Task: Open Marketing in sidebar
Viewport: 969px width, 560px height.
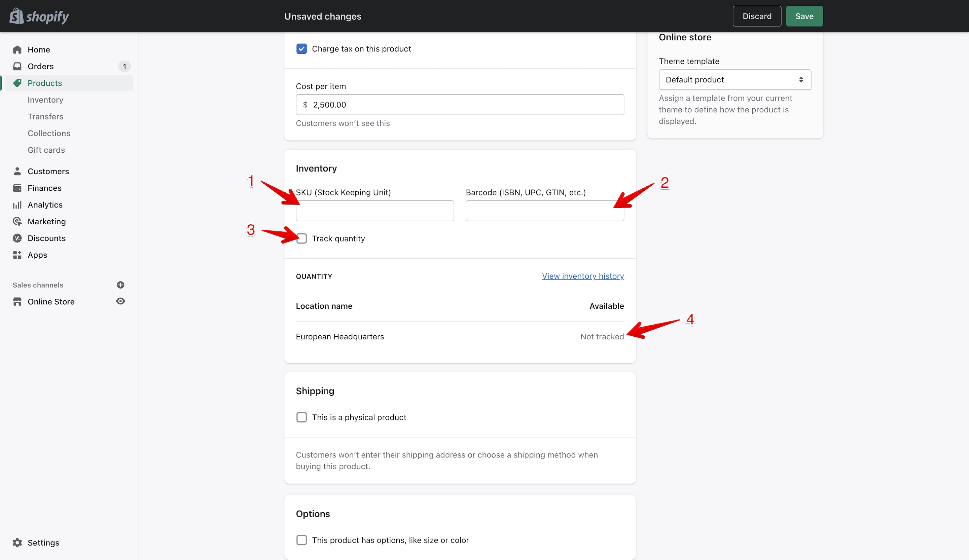Action: [x=46, y=221]
